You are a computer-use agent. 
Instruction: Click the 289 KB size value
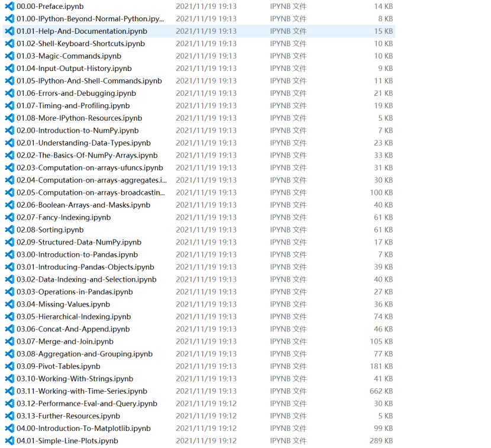click(x=381, y=441)
